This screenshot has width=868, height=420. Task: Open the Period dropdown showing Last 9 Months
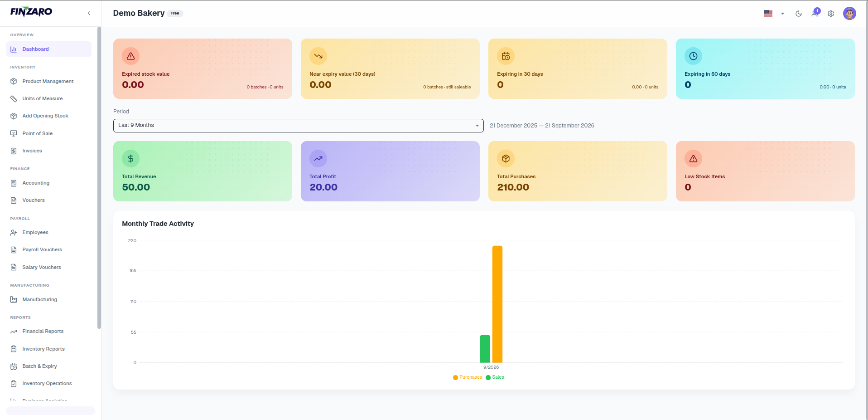pos(298,126)
